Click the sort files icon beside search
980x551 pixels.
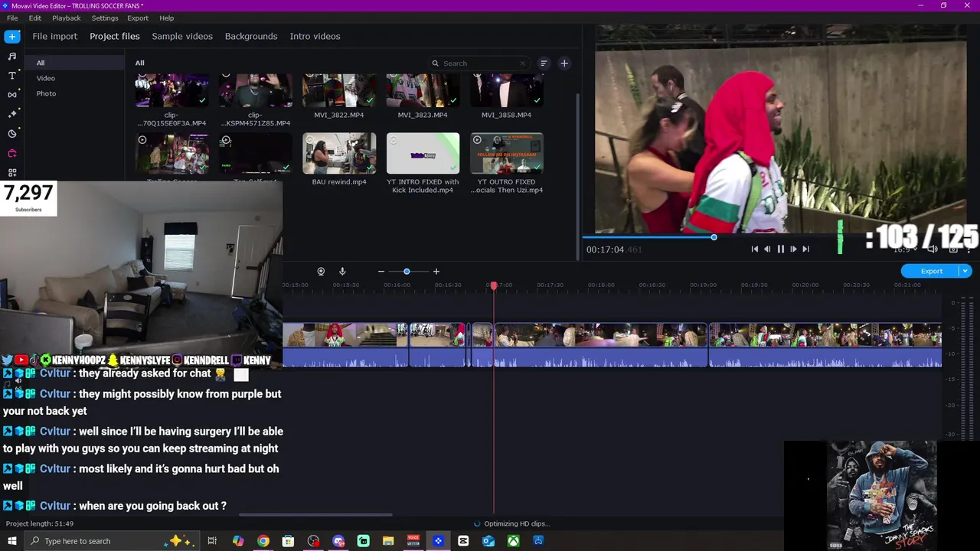544,64
